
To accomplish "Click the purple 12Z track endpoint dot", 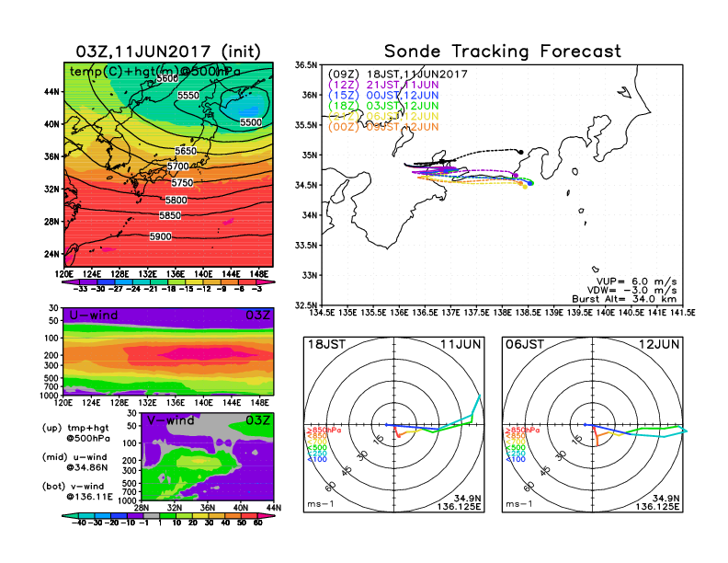I will tap(515, 174).
